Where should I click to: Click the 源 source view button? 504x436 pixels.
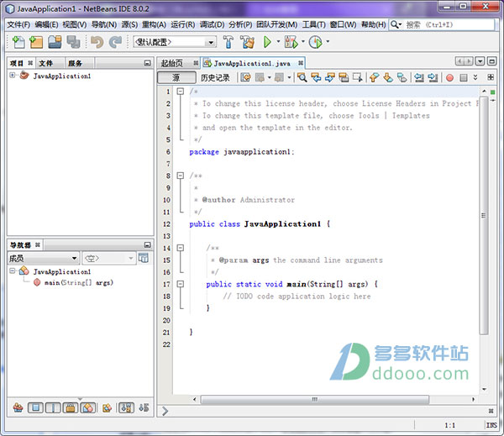176,77
